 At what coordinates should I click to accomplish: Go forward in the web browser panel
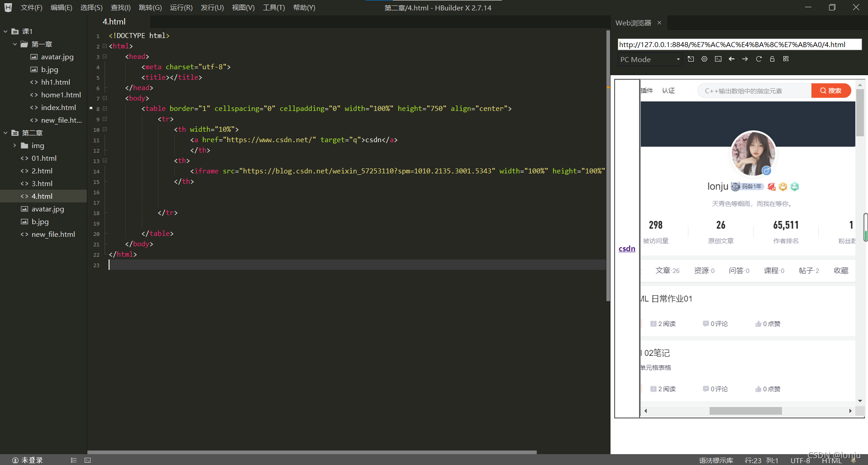coord(745,59)
